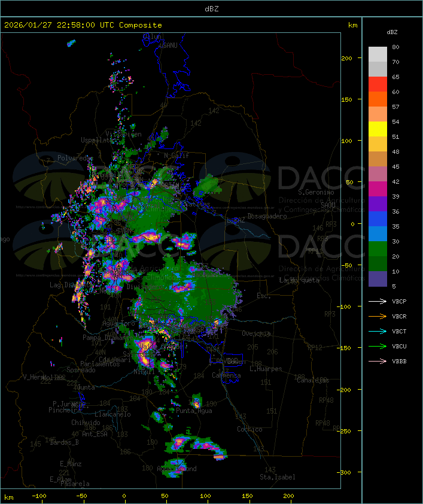The image size is (423, 504).
Task: Click the magenta 39-42 dBZ legend swatch
Action: click(x=378, y=189)
